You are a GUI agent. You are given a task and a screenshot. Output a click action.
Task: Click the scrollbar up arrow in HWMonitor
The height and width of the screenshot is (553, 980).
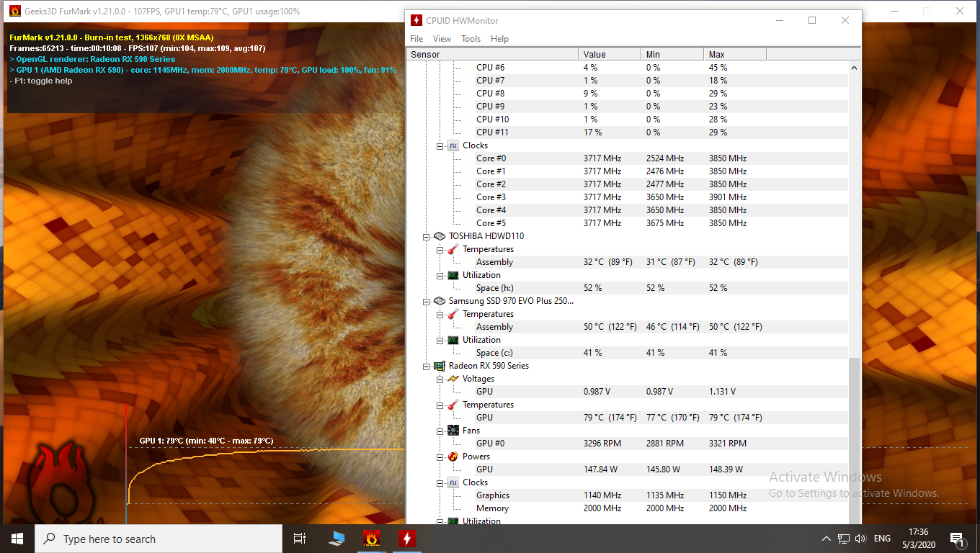coord(855,67)
